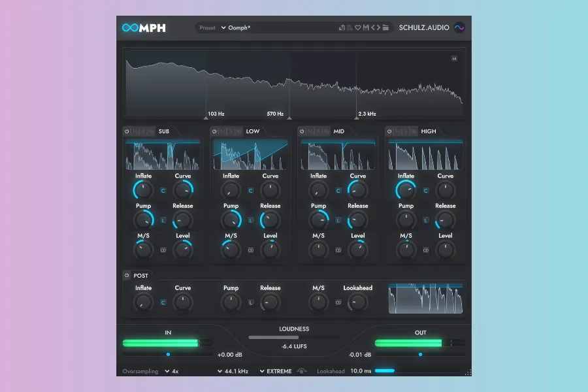Click the save preset floppy disk icon

point(366,28)
